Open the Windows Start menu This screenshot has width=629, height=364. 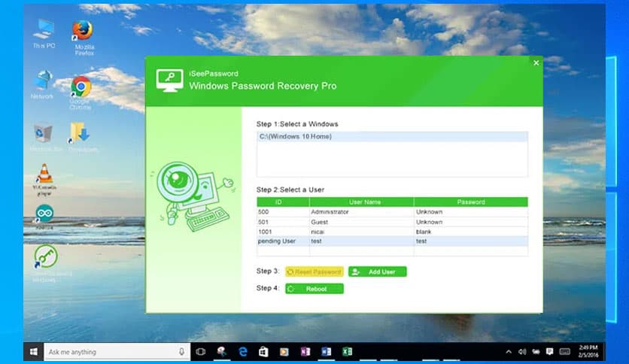tap(34, 352)
